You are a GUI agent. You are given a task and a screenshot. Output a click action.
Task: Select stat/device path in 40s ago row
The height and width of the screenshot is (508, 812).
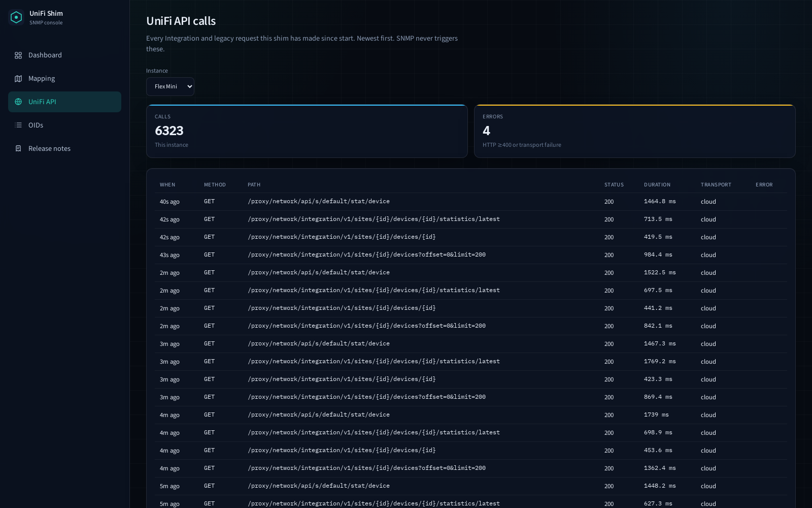coord(319,201)
